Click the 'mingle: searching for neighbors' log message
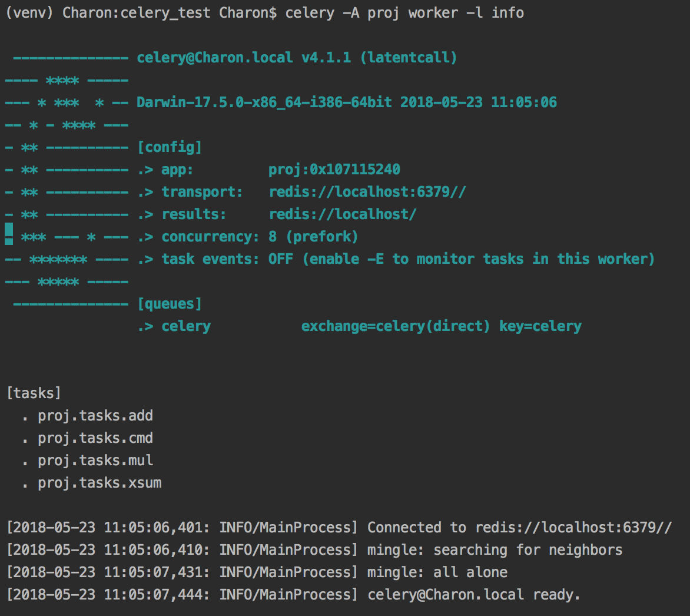690x616 pixels. 495,550
